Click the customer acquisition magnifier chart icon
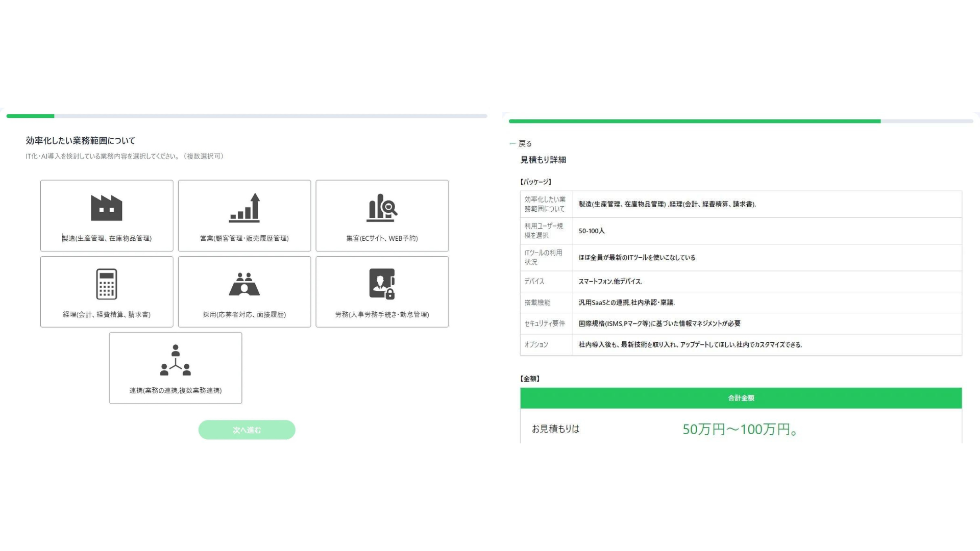 382,208
